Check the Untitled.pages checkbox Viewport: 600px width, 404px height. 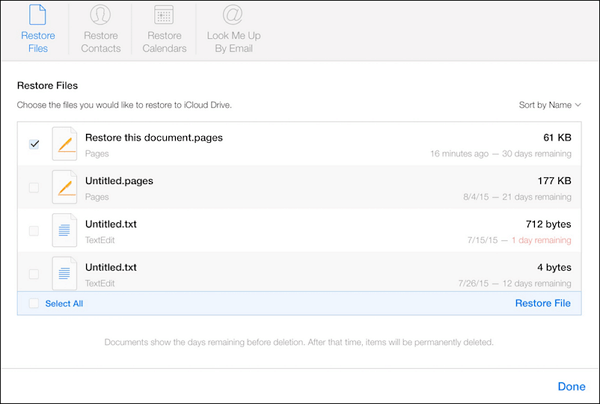pyautogui.click(x=34, y=187)
